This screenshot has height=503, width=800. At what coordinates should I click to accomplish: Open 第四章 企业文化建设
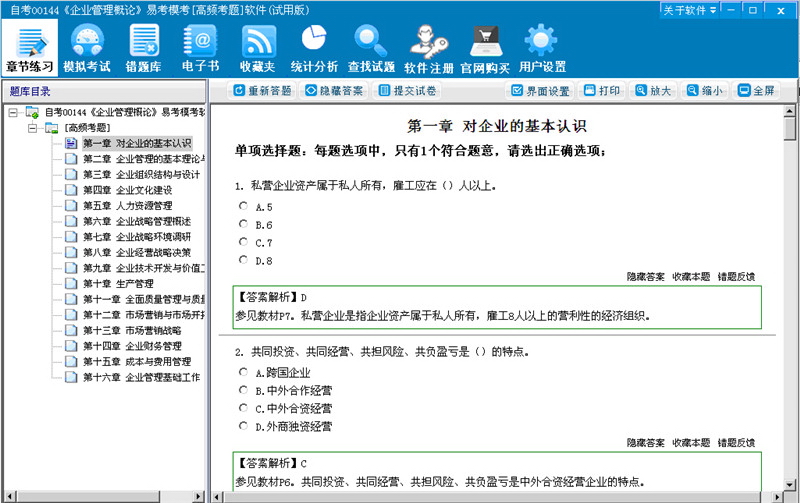pyautogui.click(x=128, y=190)
